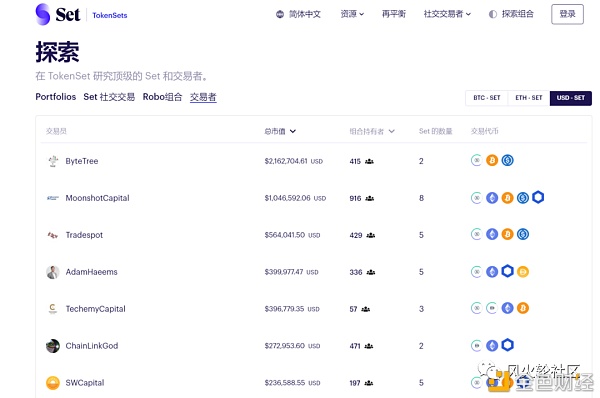Toggle pricing to BTC - SET
The image size is (600, 398).
[x=487, y=98]
